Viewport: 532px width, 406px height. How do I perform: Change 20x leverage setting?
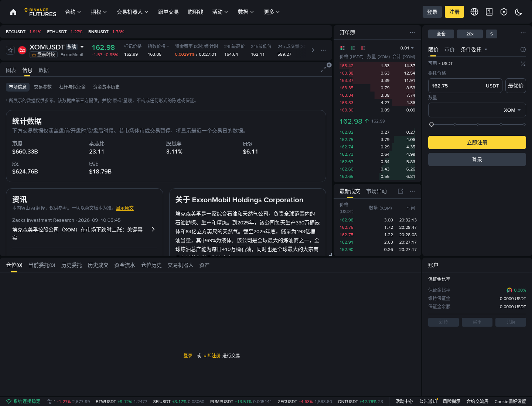(470, 34)
